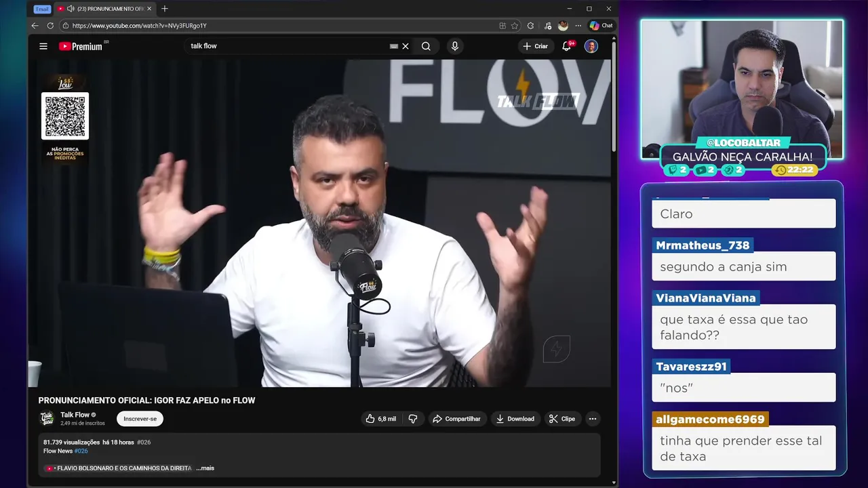Expand the description with ...mais

point(205,468)
